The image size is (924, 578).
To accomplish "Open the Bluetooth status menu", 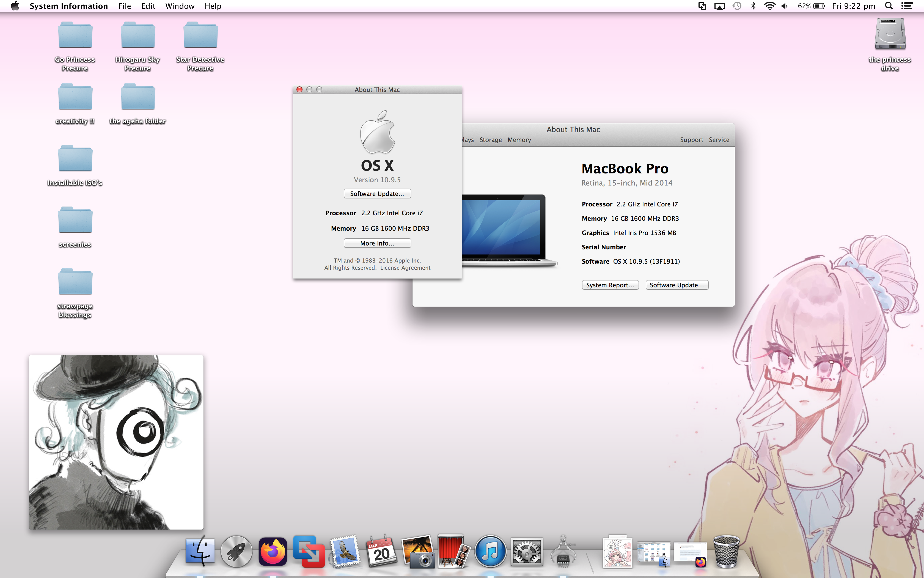I will pyautogui.click(x=753, y=6).
